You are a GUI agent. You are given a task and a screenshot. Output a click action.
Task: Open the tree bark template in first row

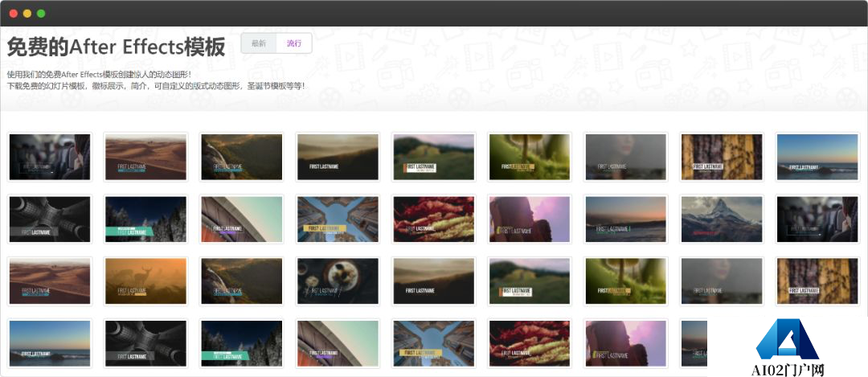click(722, 157)
